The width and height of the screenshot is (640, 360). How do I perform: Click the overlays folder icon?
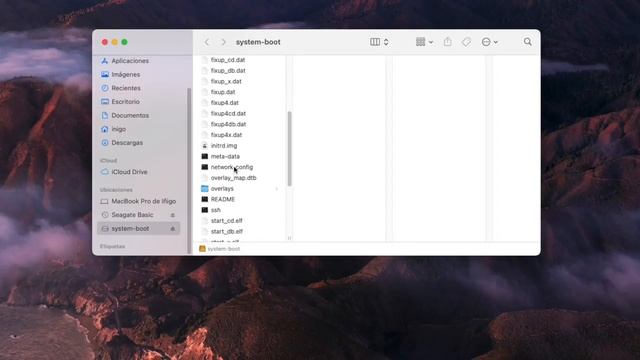205,189
